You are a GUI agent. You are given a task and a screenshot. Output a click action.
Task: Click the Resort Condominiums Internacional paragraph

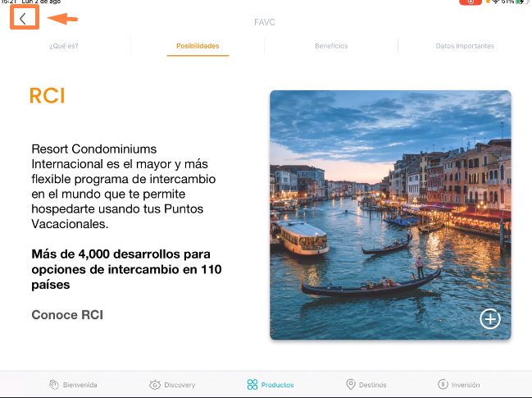(124, 186)
